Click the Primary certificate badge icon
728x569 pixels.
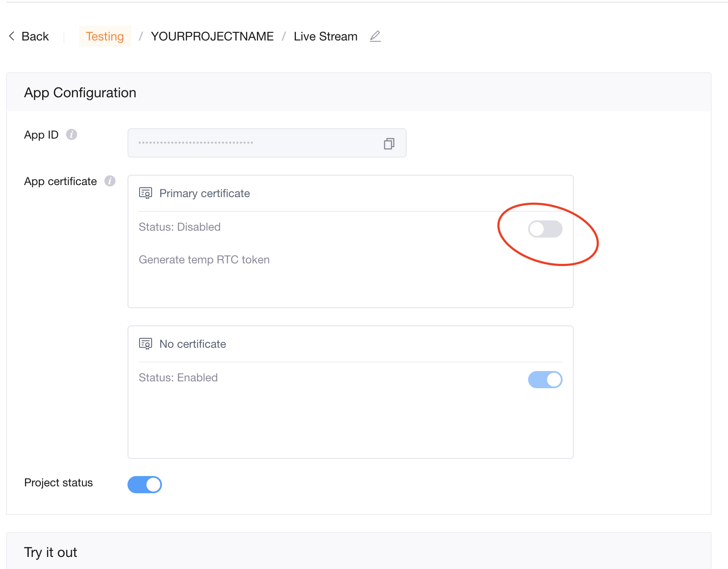click(146, 193)
